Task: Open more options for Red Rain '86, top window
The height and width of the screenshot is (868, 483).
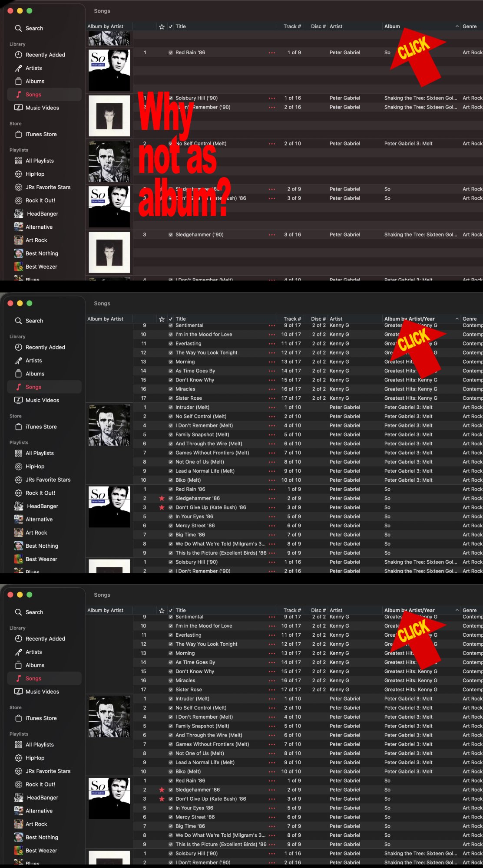Action: coord(272,53)
